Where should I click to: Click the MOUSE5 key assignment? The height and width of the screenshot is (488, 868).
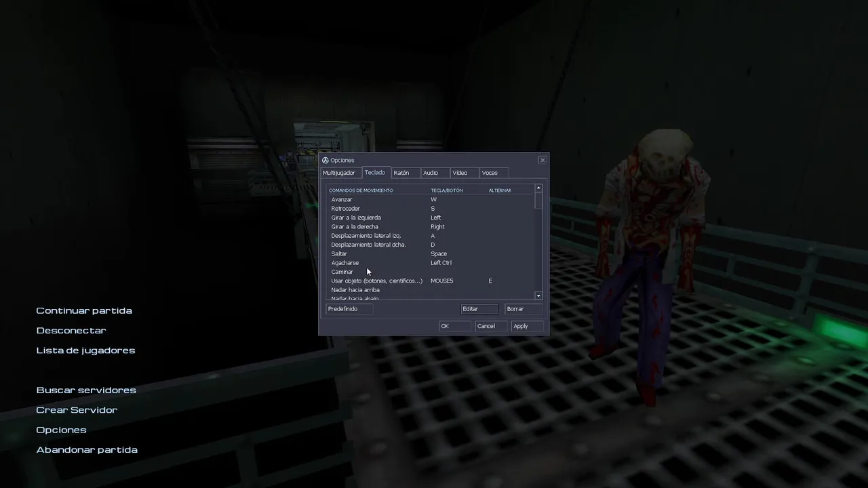[441, 281]
